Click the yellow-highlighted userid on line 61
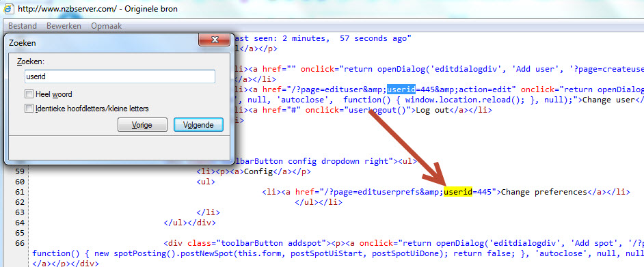 (x=458, y=192)
